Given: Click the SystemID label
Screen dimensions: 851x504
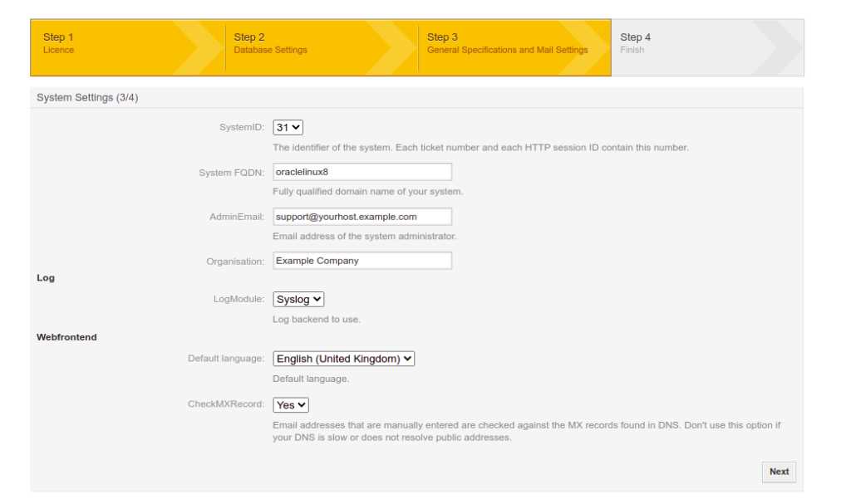Looking at the screenshot, I should pos(242,127).
